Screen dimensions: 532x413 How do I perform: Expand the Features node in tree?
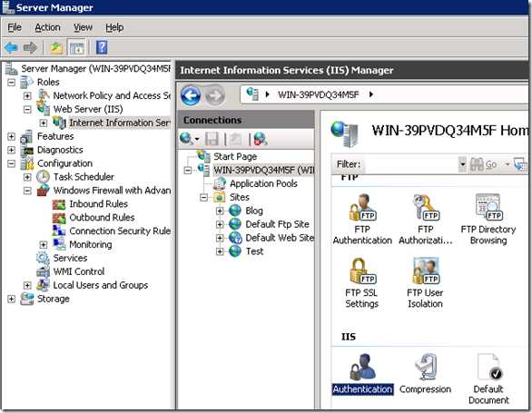11,136
